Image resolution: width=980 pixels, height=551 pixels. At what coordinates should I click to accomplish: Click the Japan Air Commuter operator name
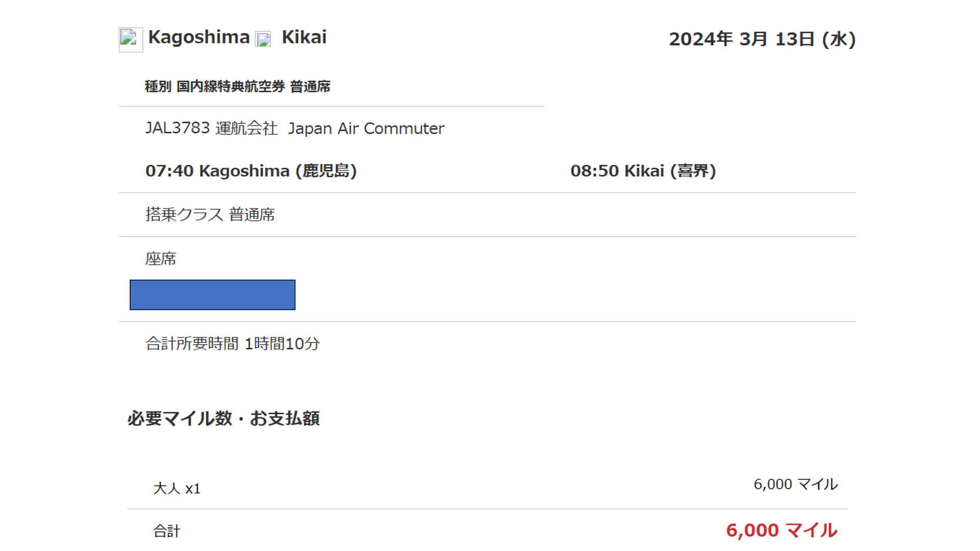point(366,129)
